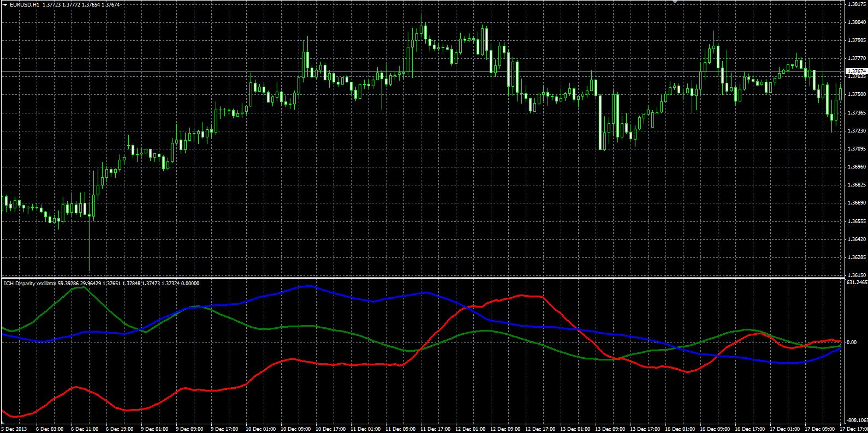Screen dimensions: 868x433
Task: Click the 10 Dec 17:00 time label
Action: tap(330, 429)
